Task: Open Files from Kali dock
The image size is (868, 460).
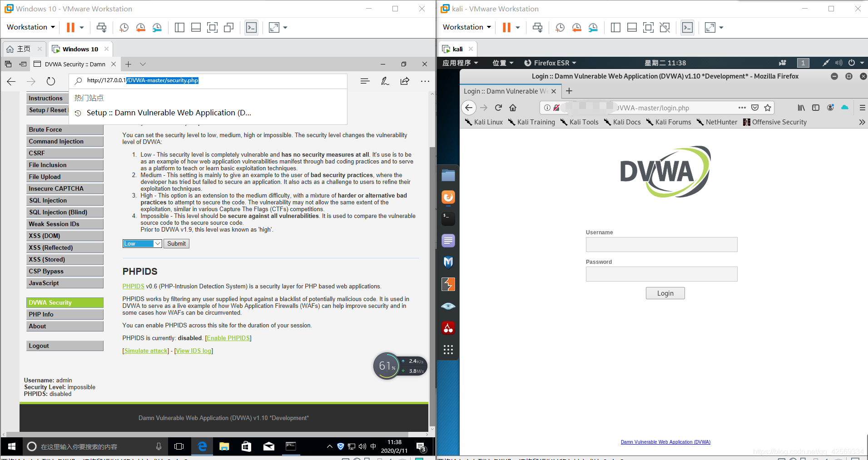Action: coord(448,175)
